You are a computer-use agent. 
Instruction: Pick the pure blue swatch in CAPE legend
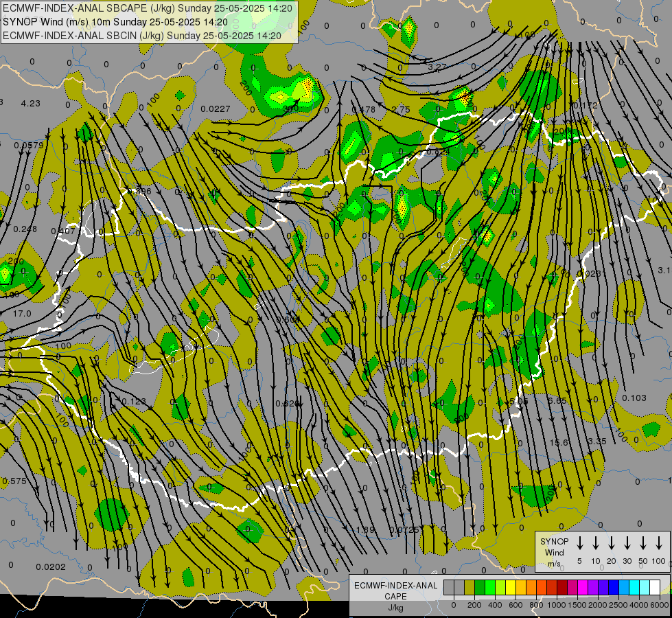[613, 588]
